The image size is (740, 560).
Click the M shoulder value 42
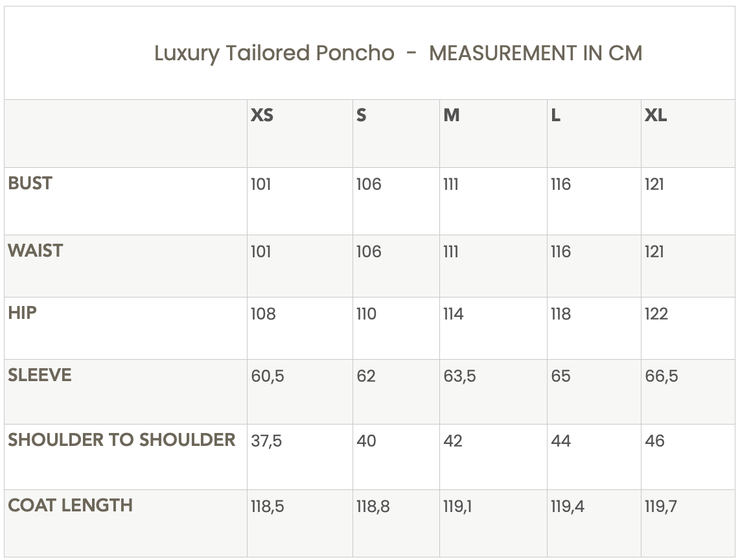pos(453,441)
